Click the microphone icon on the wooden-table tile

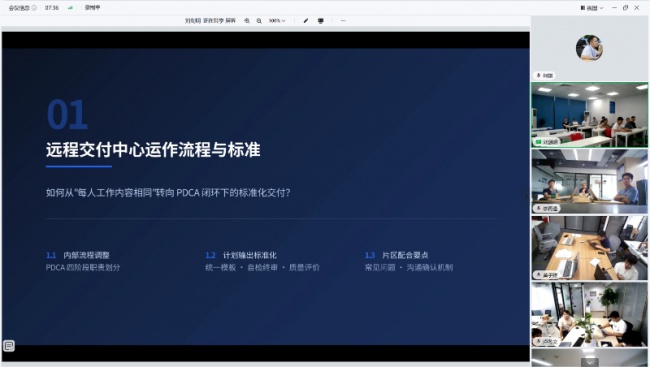coord(539,275)
